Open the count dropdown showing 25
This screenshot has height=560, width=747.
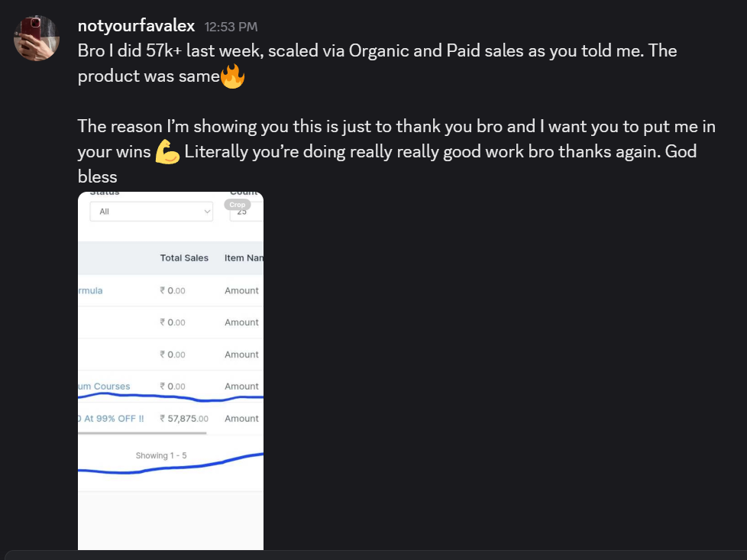246,213
